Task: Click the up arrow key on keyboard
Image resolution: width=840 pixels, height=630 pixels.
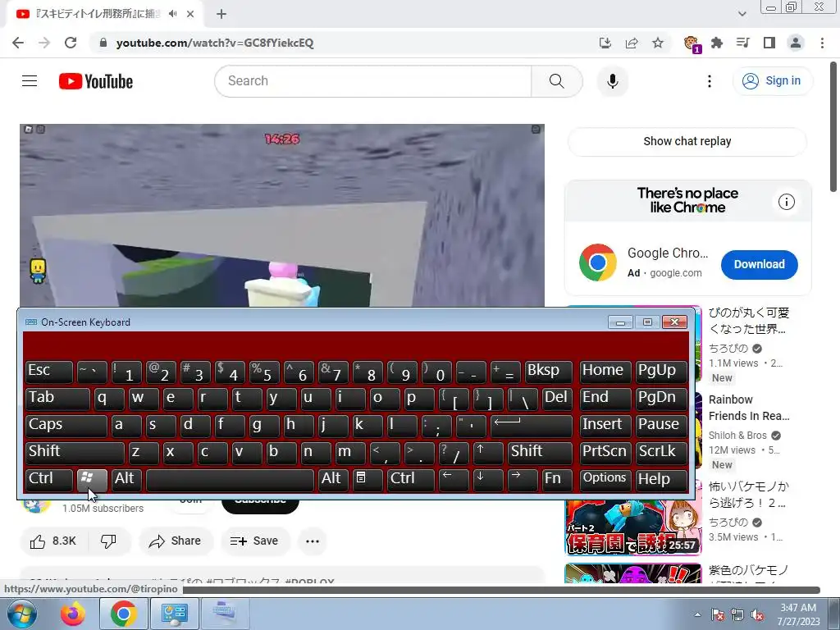Action: click(487, 452)
